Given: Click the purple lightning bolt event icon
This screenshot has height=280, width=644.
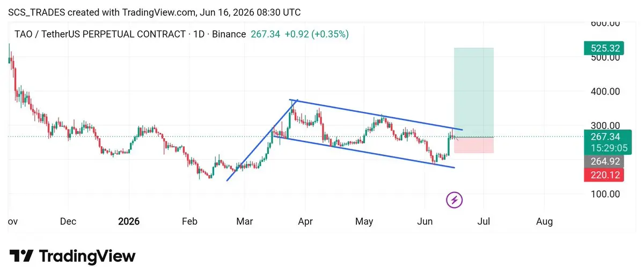Looking at the screenshot, I should [455, 200].
